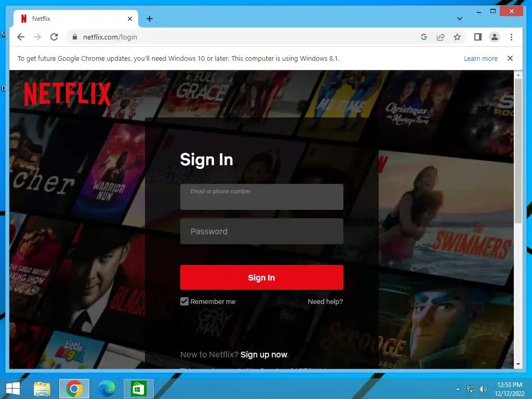Image resolution: width=532 pixels, height=399 pixels.
Task: Focus the Password field
Action: click(x=262, y=231)
